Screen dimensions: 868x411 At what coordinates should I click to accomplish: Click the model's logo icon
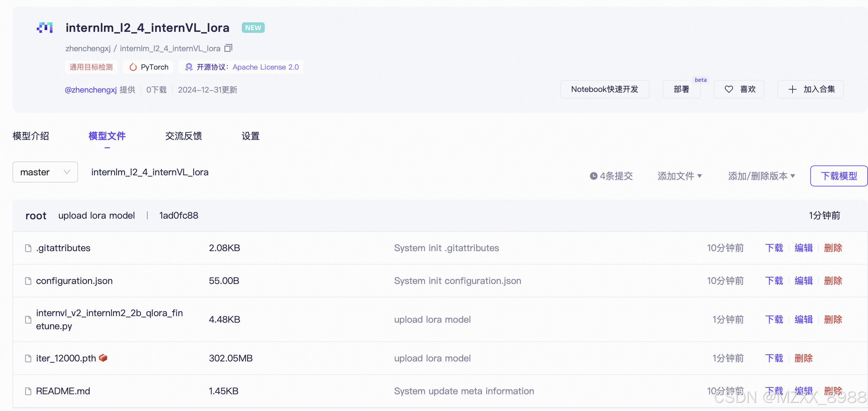tap(45, 28)
